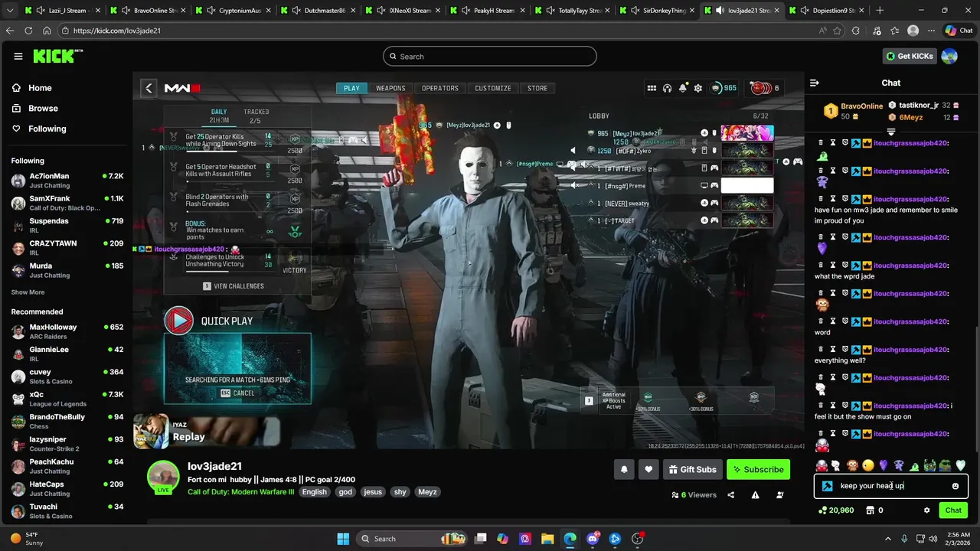Open CRAZYTAWN followed channel
This screenshot has height=551, width=980.
tap(67, 248)
